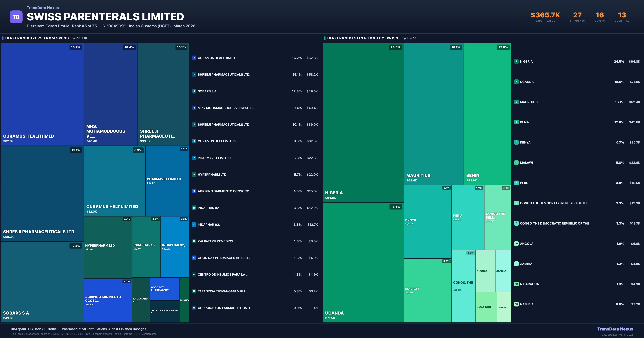Click rank badge 10 beside ANGOLA
The image size is (644, 338).
(x=516, y=243)
